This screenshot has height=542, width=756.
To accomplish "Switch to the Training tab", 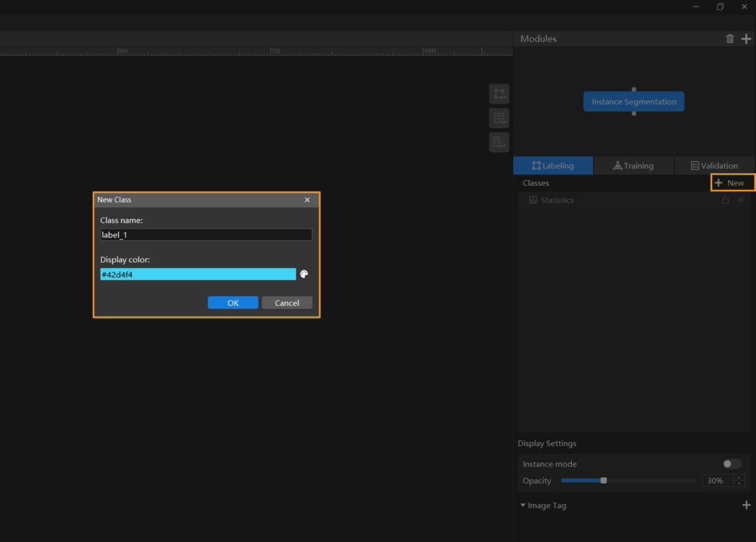I will 633,166.
